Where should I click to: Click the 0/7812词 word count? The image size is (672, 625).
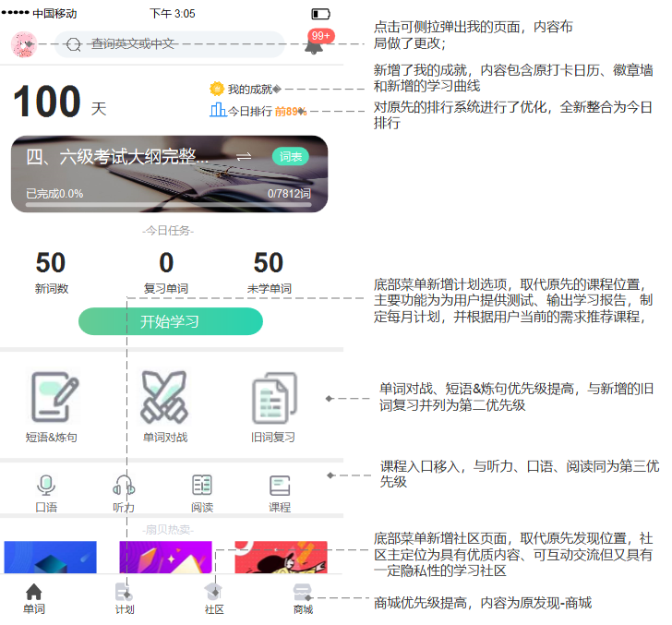pyautogui.click(x=289, y=194)
